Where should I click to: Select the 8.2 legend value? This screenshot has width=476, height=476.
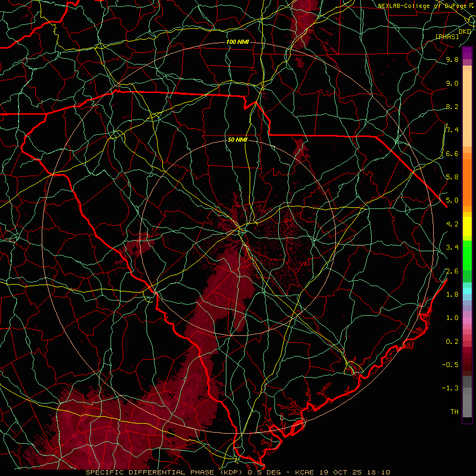[x=452, y=106]
